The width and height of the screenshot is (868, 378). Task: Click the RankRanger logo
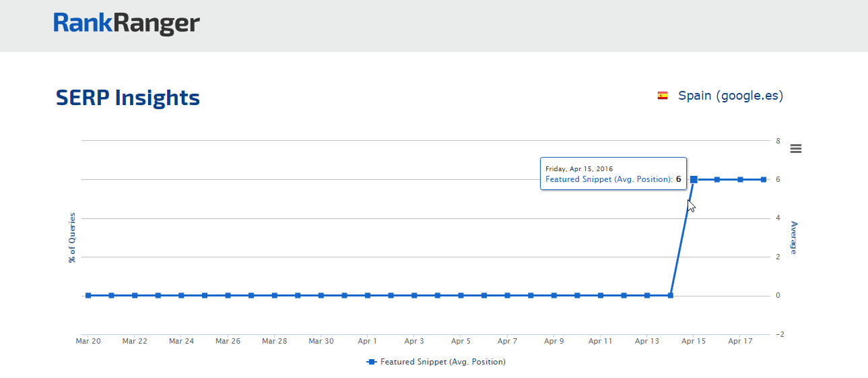tap(127, 24)
